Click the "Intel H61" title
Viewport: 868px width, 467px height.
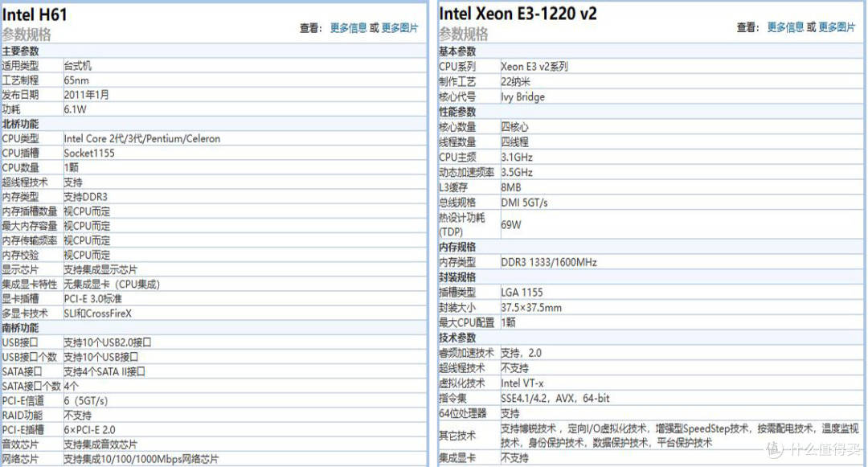coord(35,14)
